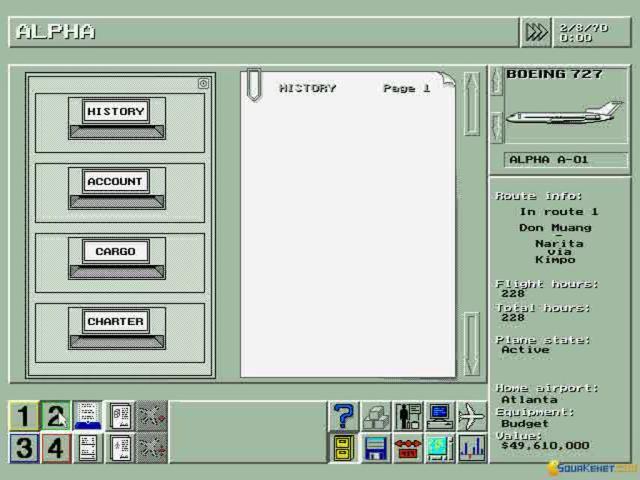
Task: Click the history page up arrow
Action: (x=471, y=104)
